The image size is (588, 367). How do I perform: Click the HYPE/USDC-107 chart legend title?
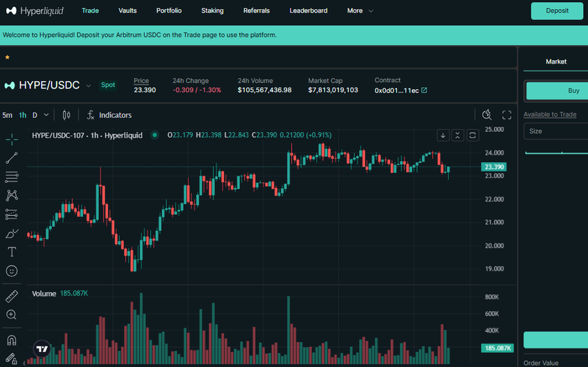tap(87, 135)
